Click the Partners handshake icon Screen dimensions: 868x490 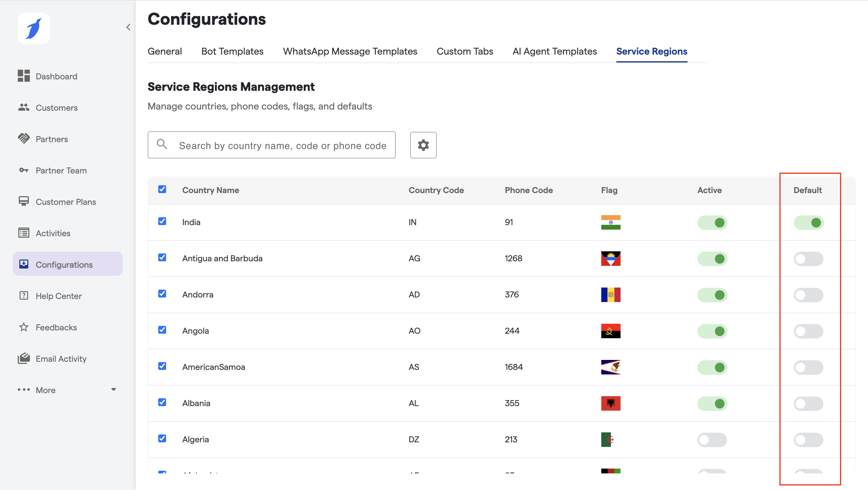click(x=24, y=138)
